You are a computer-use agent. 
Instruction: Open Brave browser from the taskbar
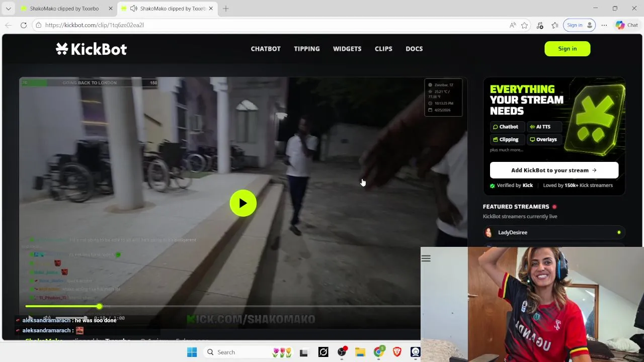pyautogui.click(x=397, y=352)
